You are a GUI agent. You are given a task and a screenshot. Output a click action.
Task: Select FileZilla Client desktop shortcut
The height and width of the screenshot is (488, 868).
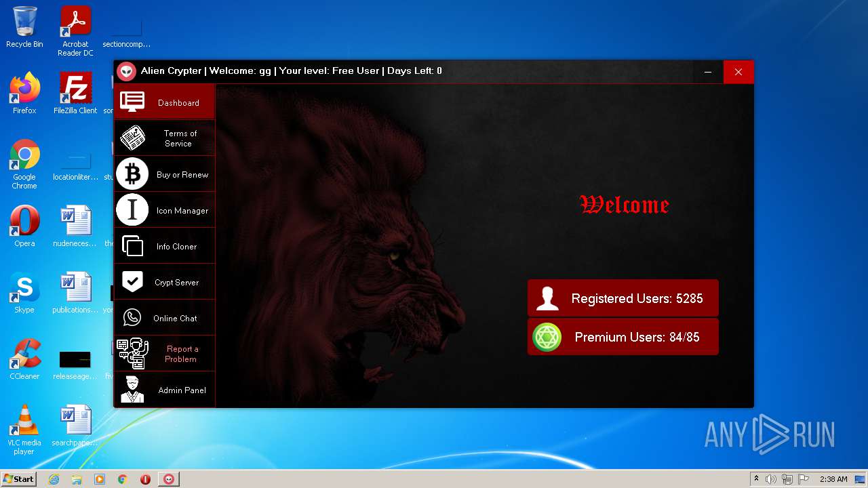pyautogui.click(x=75, y=94)
